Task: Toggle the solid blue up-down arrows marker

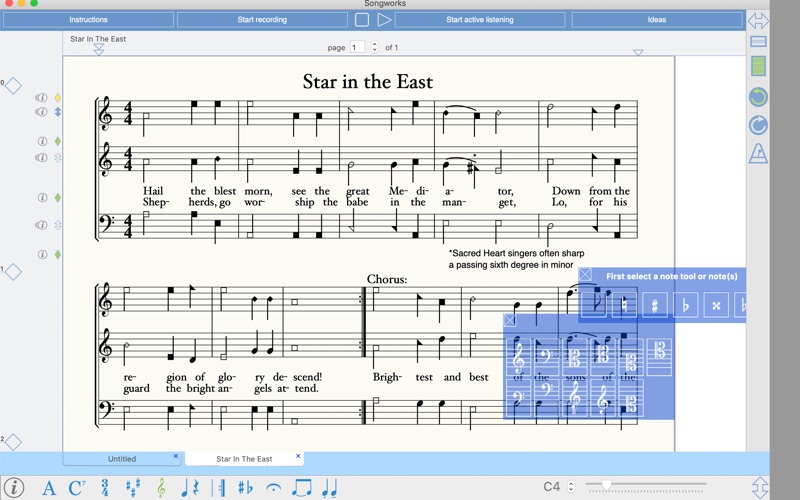Action: (58, 111)
